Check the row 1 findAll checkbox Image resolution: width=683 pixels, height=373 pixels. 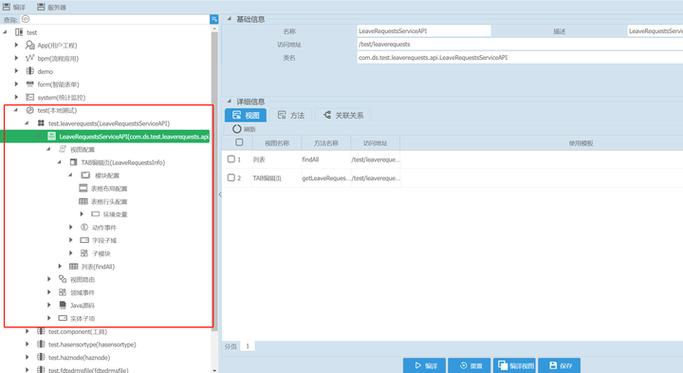tap(231, 159)
